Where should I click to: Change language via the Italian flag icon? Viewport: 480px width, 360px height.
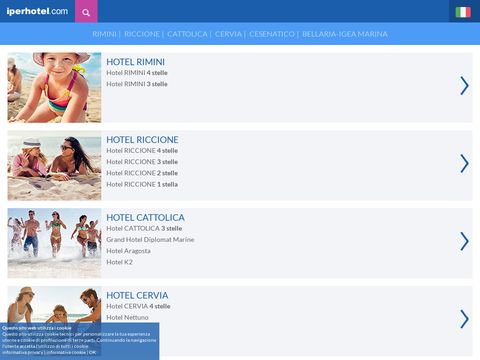[463, 12]
